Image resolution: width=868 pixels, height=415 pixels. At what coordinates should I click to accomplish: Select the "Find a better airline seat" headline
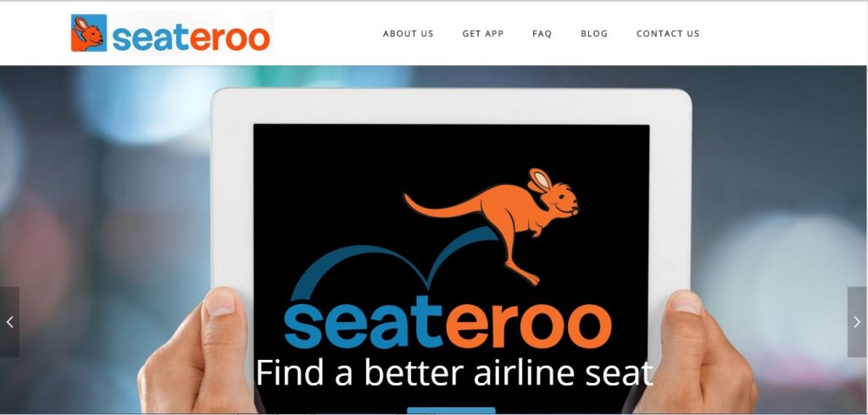(454, 373)
